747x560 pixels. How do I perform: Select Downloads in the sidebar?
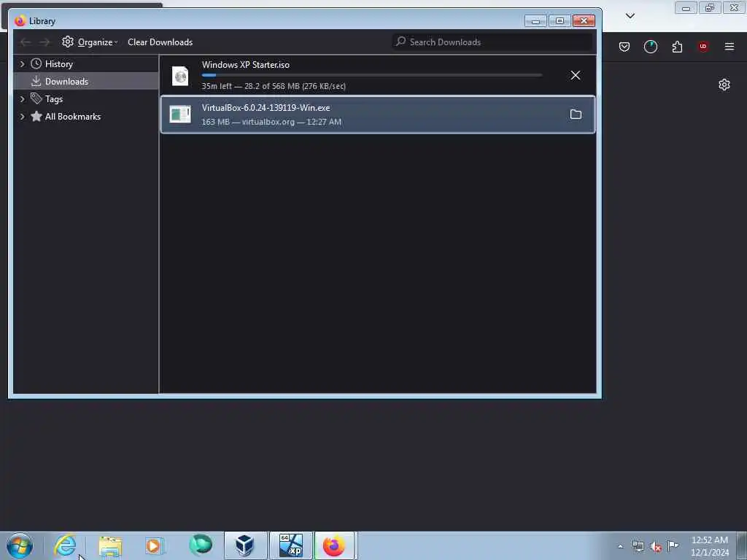(x=66, y=82)
